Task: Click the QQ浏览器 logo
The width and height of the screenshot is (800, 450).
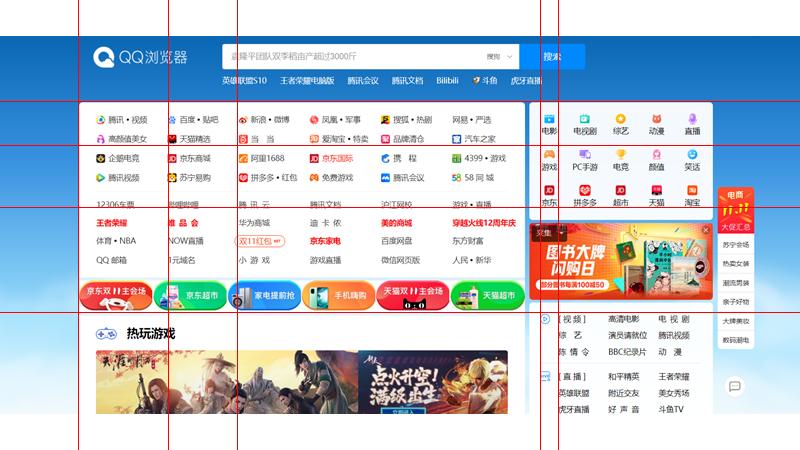Action: coord(140,57)
